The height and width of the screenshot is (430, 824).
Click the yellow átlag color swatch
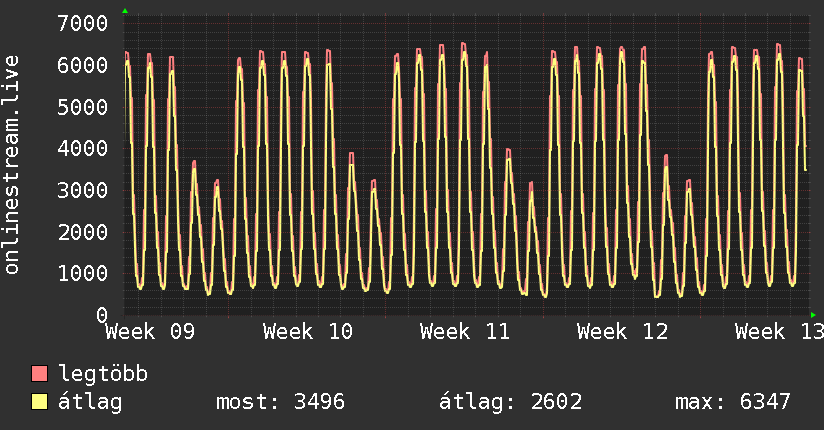pos(40,402)
